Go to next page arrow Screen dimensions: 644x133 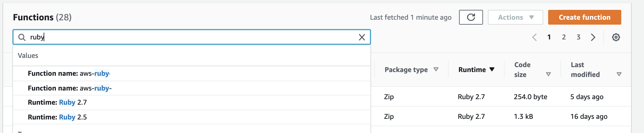(x=593, y=37)
